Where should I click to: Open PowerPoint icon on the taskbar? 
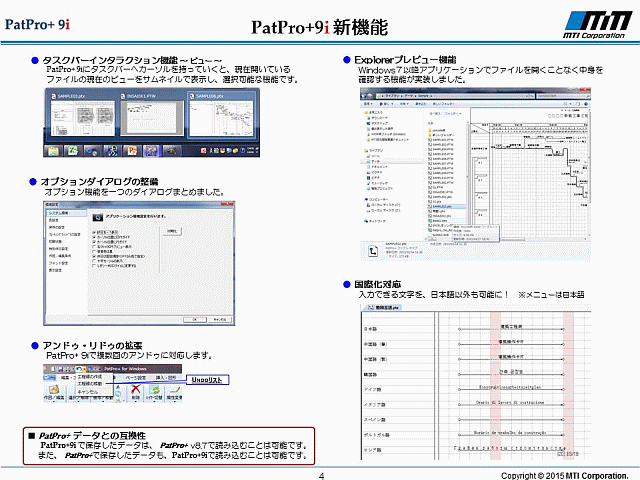tap(132, 151)
